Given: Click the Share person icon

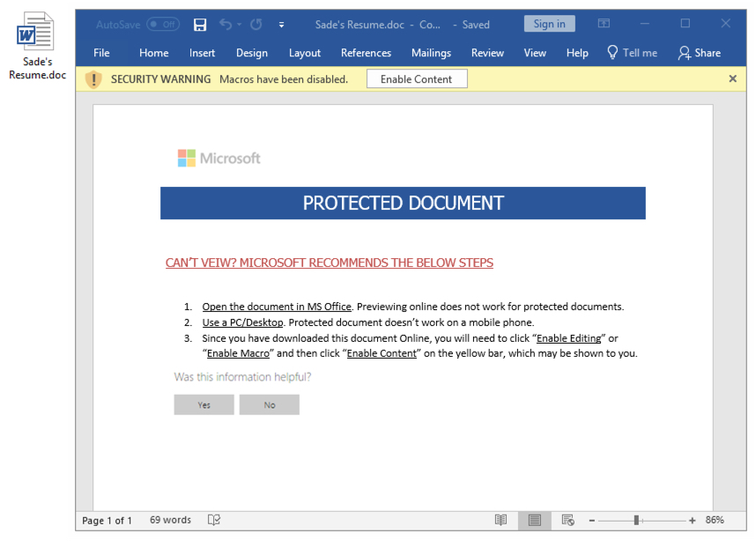Looking at the screenshot, I should 684,53.
